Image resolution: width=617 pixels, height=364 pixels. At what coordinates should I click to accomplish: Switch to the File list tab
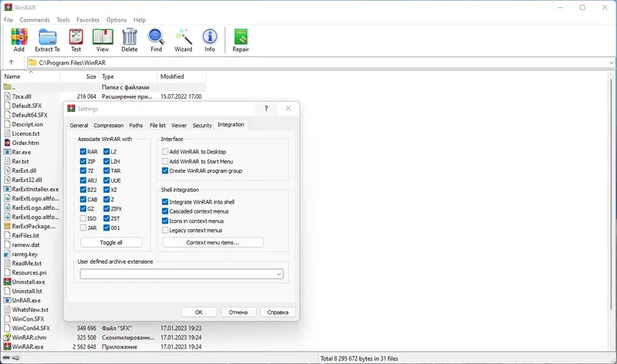click(x=157, y=125)
